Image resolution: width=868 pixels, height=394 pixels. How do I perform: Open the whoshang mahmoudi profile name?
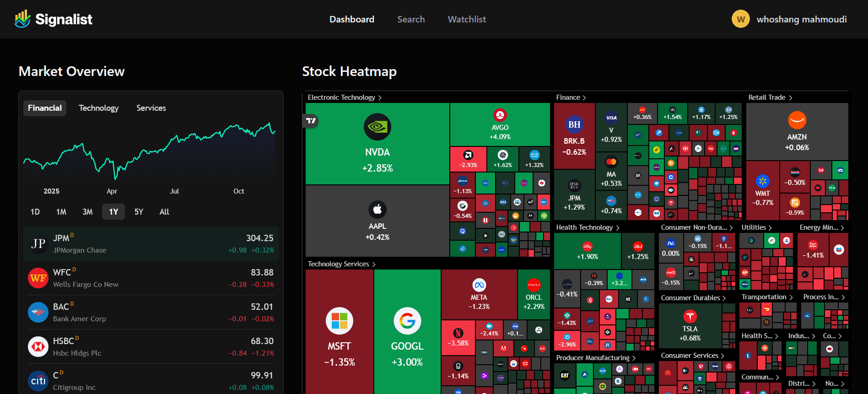click(802, 19)
